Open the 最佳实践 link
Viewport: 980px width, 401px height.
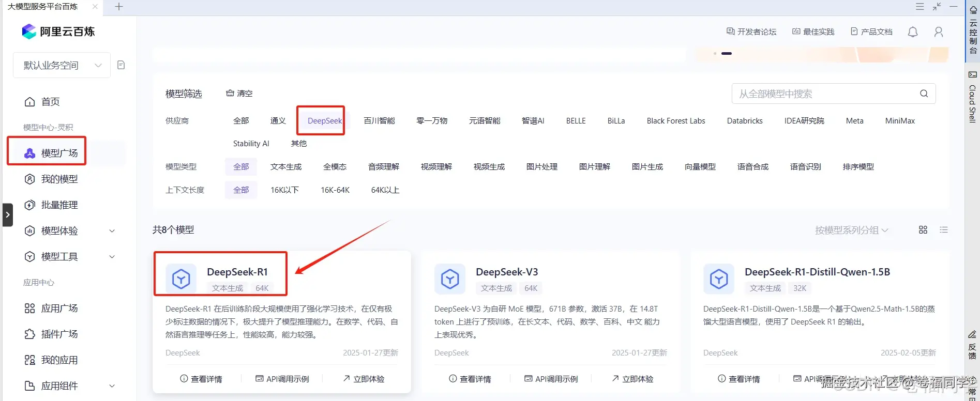click(813, 32)
